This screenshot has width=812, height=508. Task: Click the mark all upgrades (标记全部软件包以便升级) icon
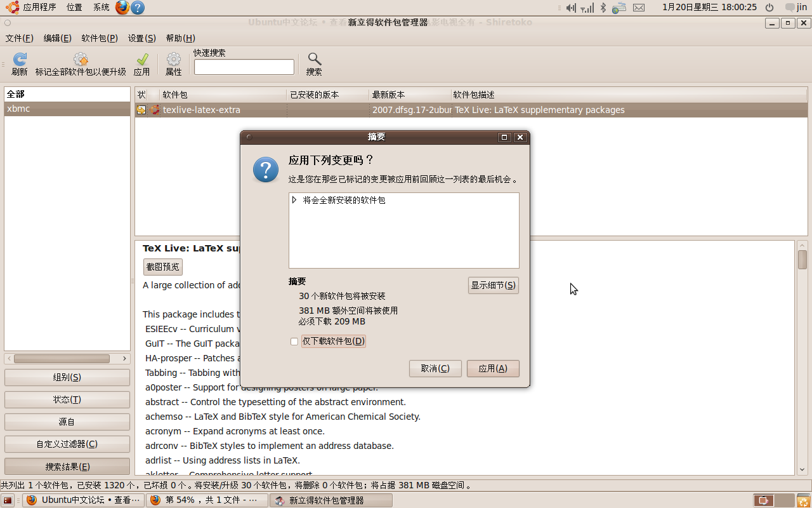81,60
